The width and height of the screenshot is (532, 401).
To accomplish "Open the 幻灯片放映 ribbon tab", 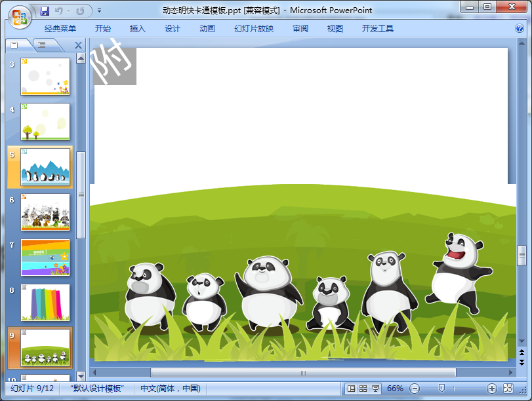I will (254, 29).
